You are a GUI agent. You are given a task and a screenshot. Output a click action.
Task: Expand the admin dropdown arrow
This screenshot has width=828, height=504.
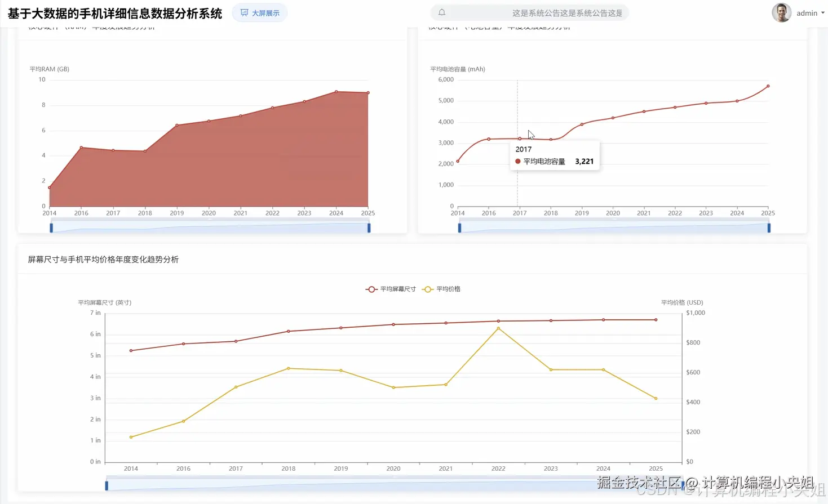(823, 12)
